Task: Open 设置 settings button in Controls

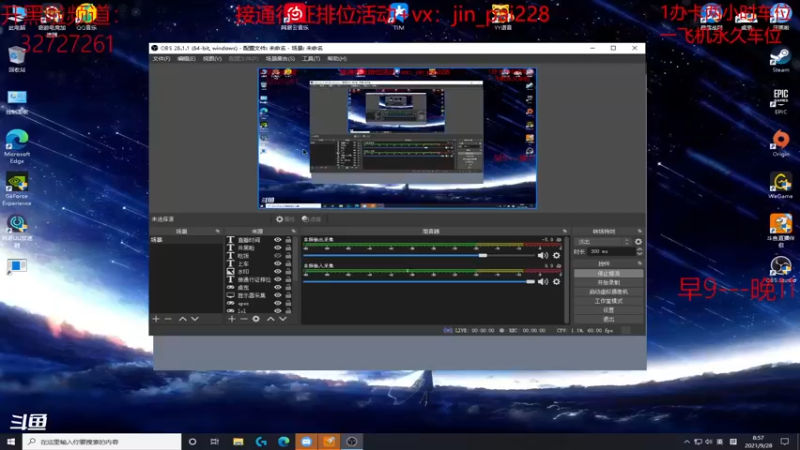Action: (x=608, y=310)
